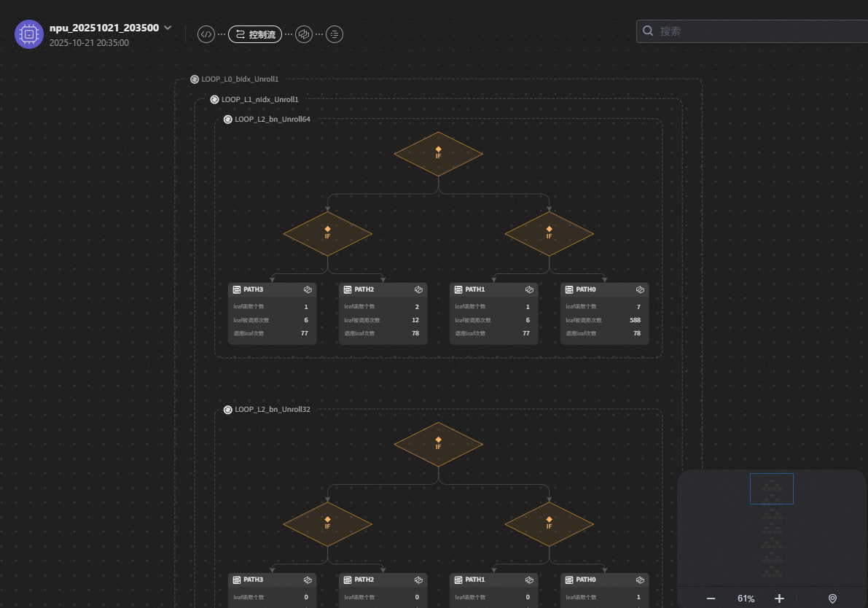Switch to the linked-blocks view icon
The height and width of the screenshot is (608, 868).
[304, 34]
